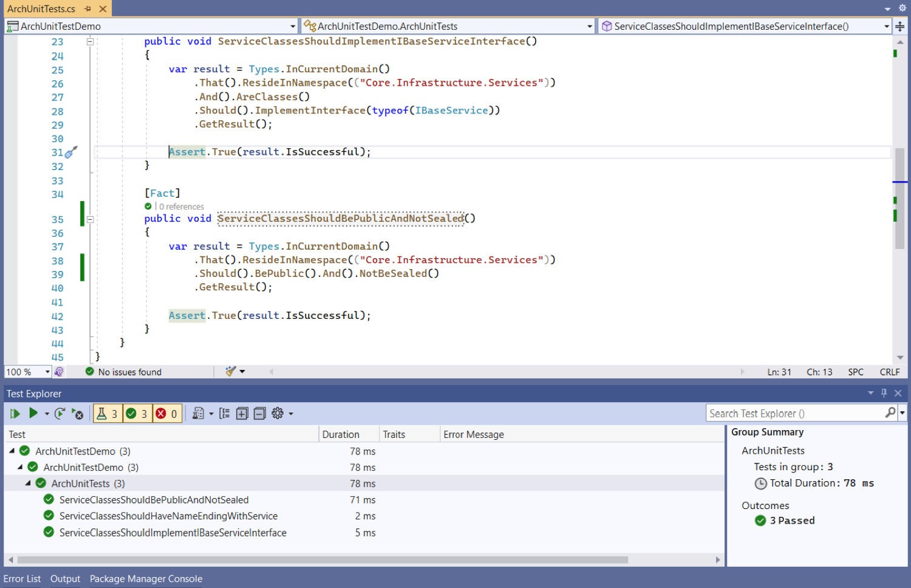The image size is (911, 588).
Task: Click the IntelliCode suggestions icon
Action: pyautogui.click(x=60, y=372)
